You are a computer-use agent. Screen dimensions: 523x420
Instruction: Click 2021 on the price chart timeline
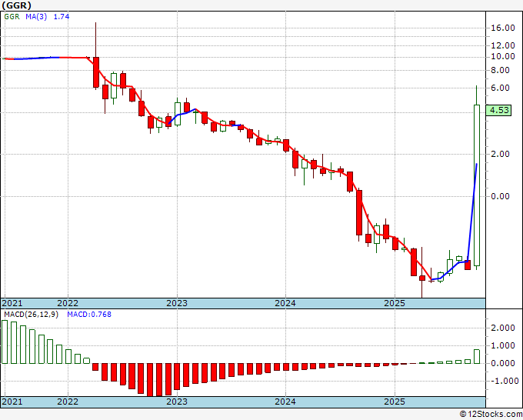pos(12,303)
